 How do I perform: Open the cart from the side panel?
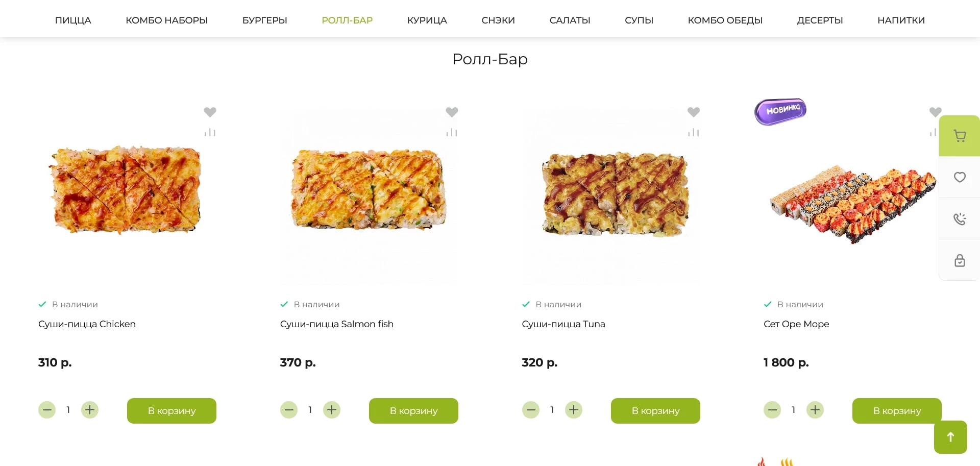960,136
